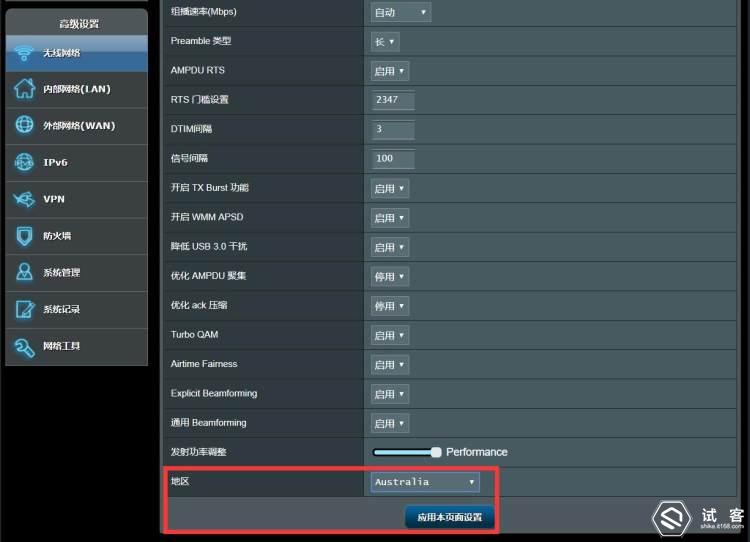
Task: Open the AMPDU RTS dropdown
Action: pyautogui.click(x=390, y=71)
